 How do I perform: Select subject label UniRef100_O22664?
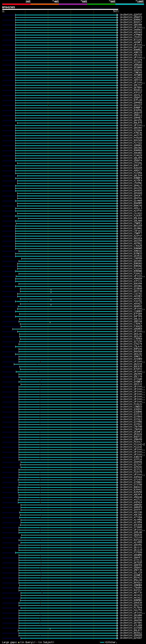coord(131,130)
